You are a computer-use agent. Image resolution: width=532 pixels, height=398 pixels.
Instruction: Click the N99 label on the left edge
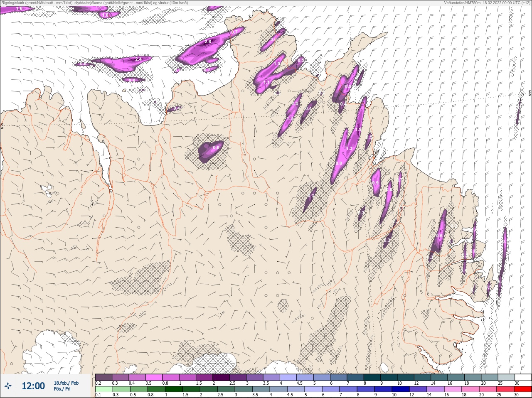[x=2, y=125]
